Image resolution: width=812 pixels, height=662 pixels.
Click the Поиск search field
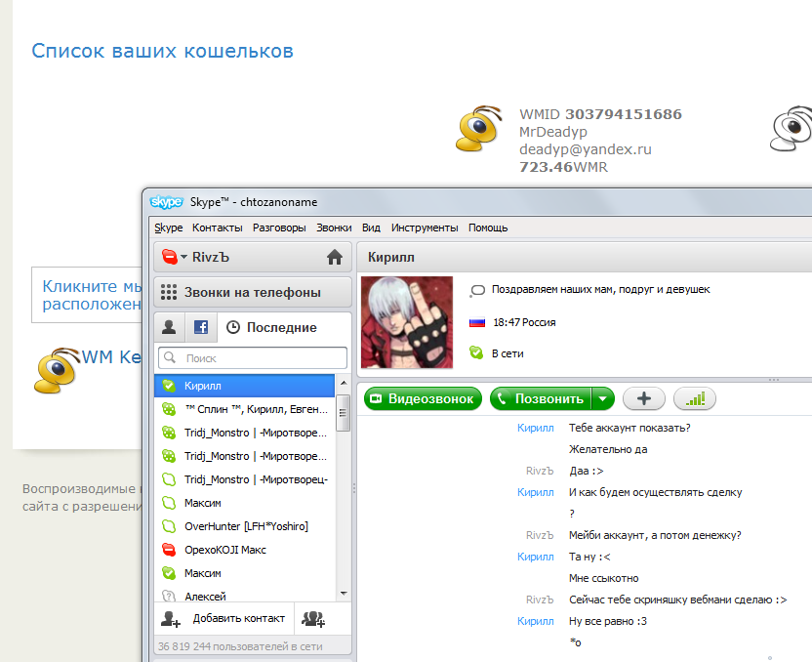click(x=253, y=358)
